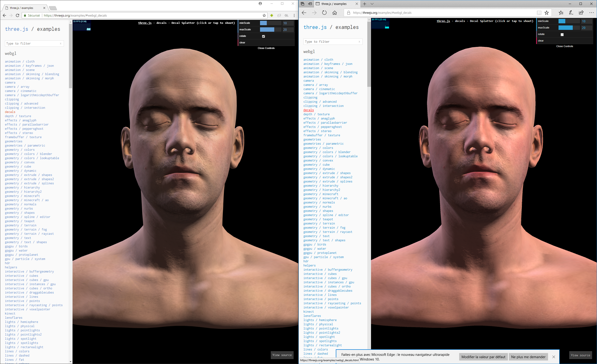
Task: Open Web Notes with the pen icon in Edge
Action: (x=571, y=13)
